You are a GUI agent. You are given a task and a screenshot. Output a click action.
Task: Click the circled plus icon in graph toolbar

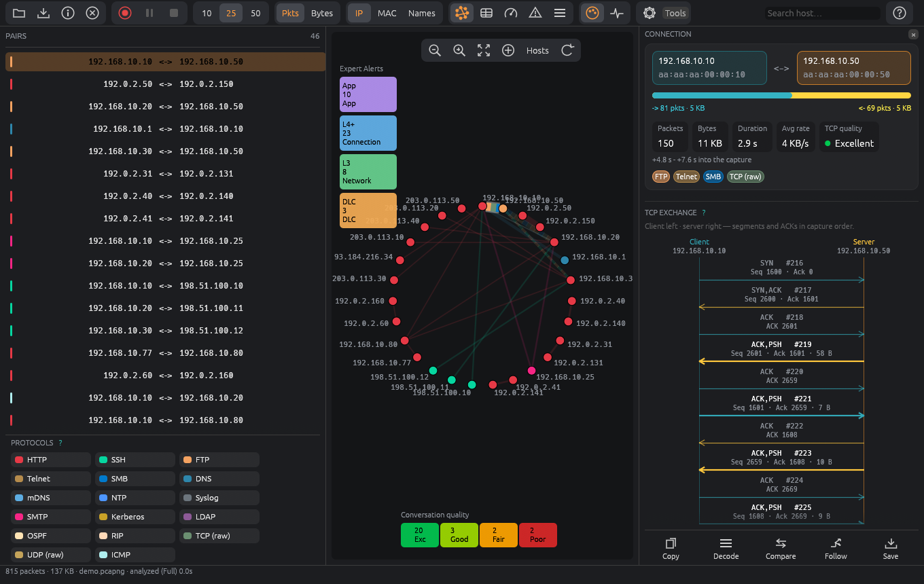[x=508, y=50]
